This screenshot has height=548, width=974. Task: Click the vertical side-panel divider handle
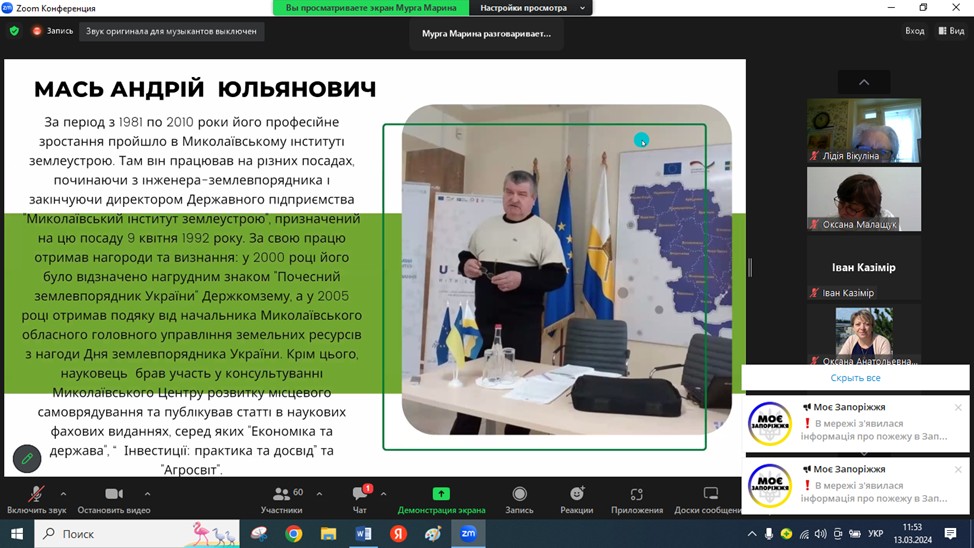coord(750,268)
